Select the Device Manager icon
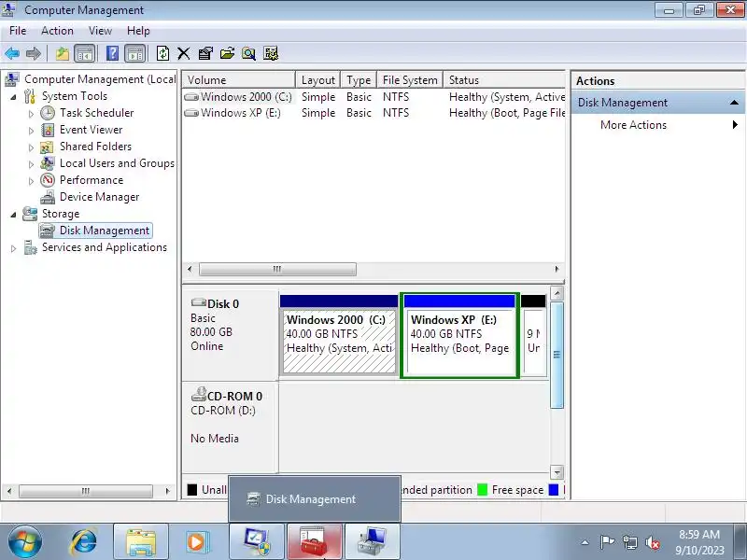 coord(48,197)
